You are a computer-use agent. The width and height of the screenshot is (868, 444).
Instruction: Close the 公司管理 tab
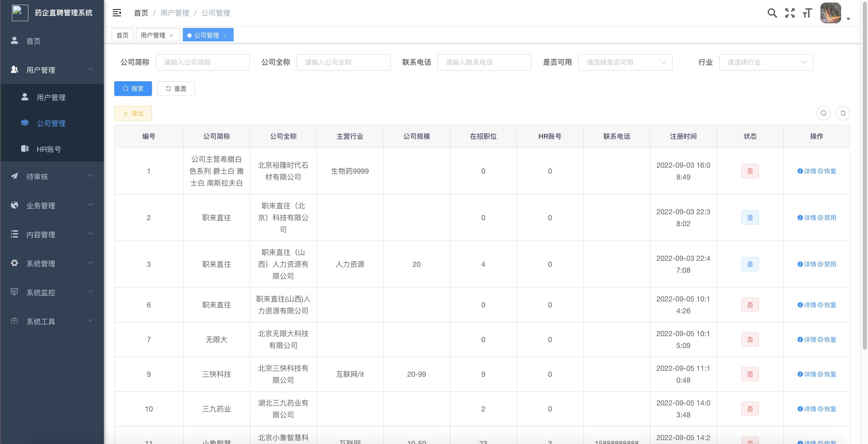click(x=225, y=35)
